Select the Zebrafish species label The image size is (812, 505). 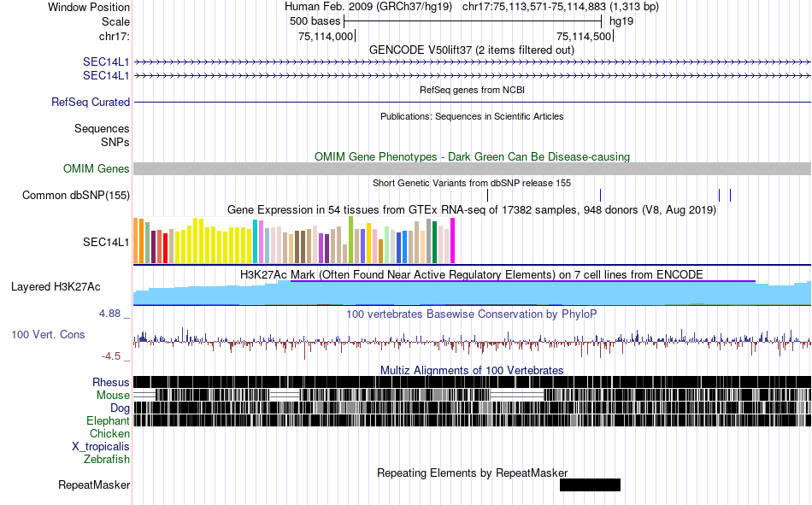point(107,459)
